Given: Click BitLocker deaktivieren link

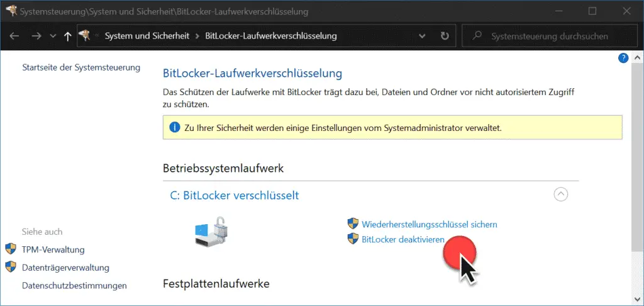Looking at the screenshot, I should click(403, 239).
